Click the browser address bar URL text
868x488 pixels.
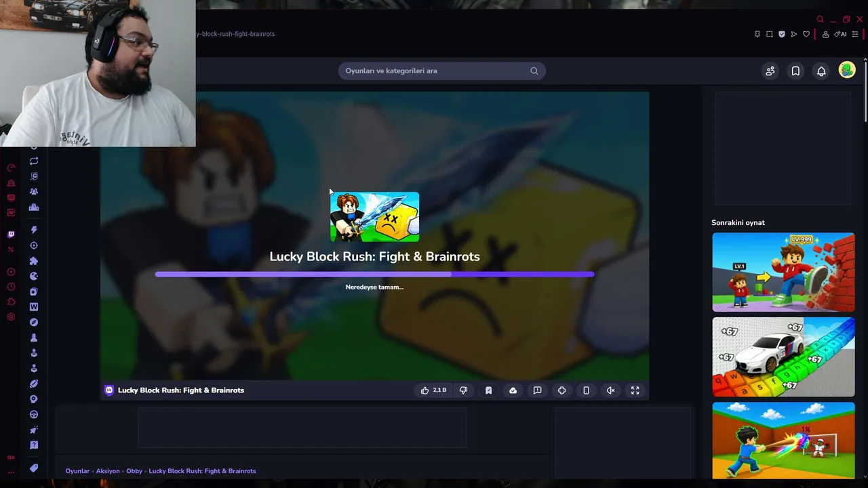coord(235,34)
